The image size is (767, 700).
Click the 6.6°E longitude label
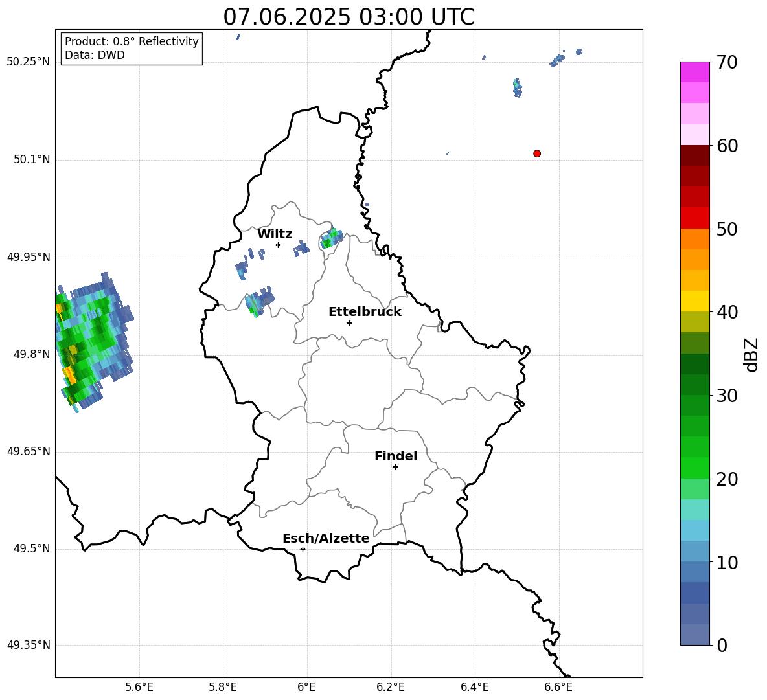pyautogui.click(x=558, y=687)
